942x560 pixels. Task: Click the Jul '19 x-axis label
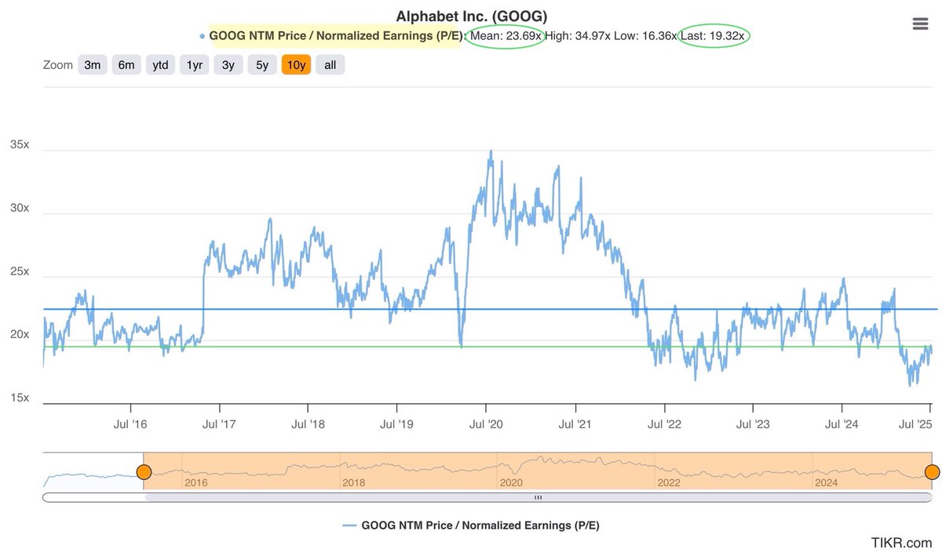396,424
